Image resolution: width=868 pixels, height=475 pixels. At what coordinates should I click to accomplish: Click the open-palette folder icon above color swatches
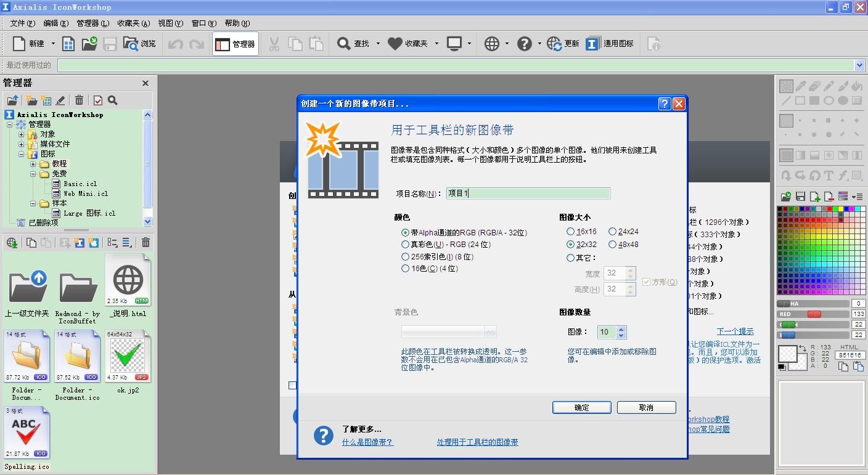pyautogui.click(x=786, y=197)
